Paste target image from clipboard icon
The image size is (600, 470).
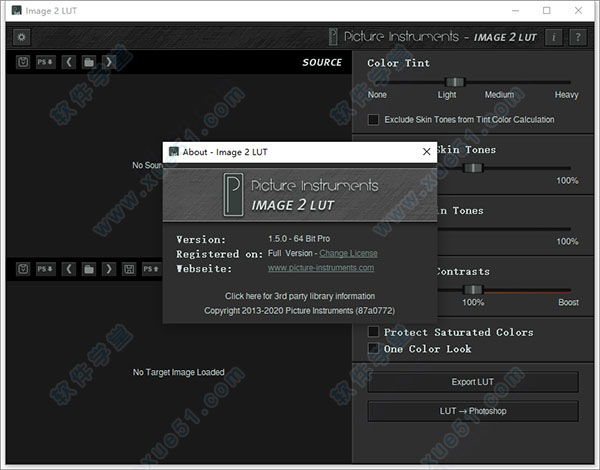click(23, 269)
